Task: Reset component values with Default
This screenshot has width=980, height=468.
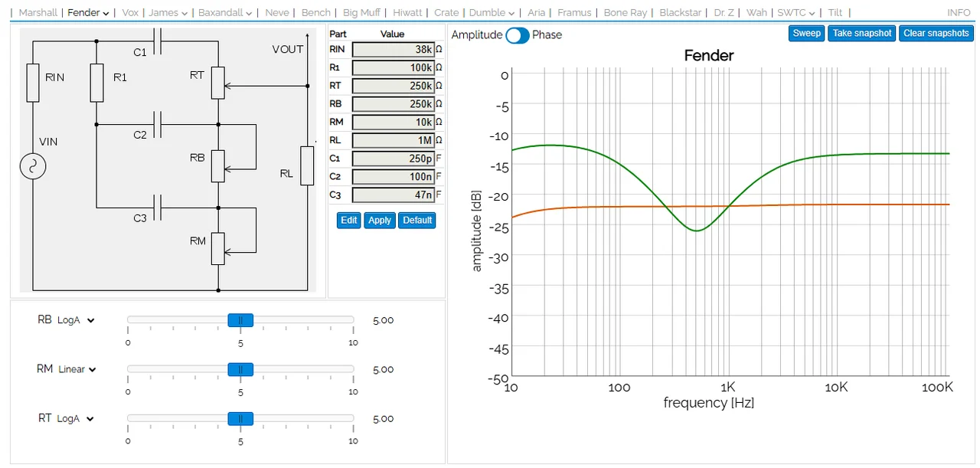Action: (417, 221)
